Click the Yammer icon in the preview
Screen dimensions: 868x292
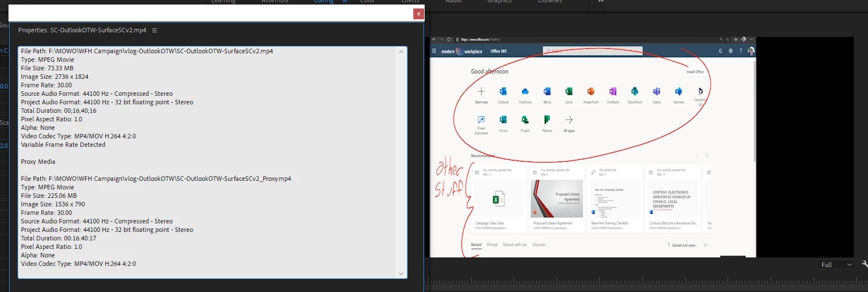(x=678, y=91)
